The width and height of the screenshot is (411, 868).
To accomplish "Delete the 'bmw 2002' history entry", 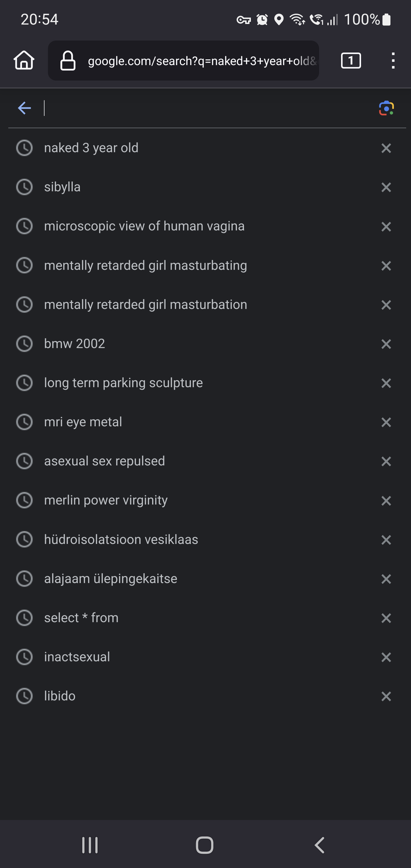I will click(386, 344).
